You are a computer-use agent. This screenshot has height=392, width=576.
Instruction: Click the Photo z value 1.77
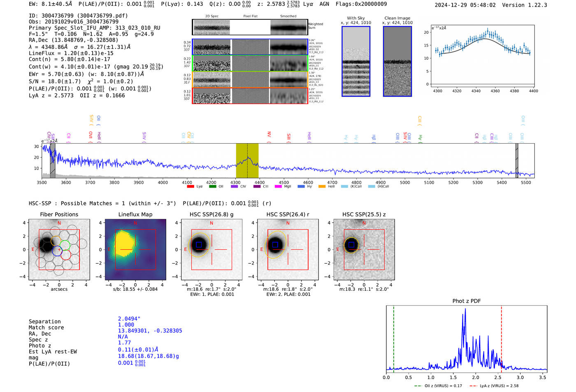(124, 343)
